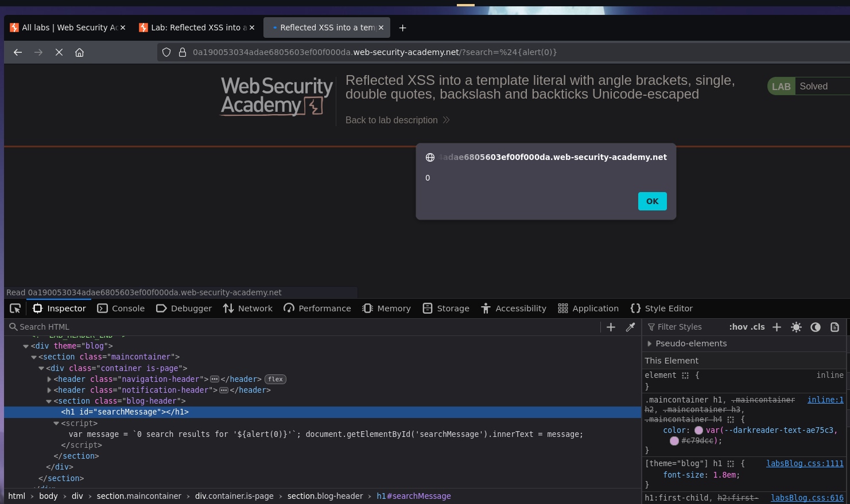Toggle the .cls classes panel
This screenshot has height=504, width=850.
click(x=758, y=327)
